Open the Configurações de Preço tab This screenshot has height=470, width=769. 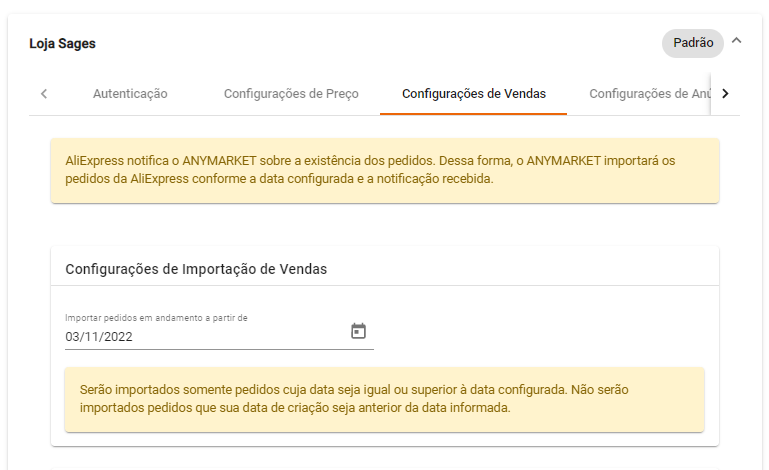tap(291, 93)
